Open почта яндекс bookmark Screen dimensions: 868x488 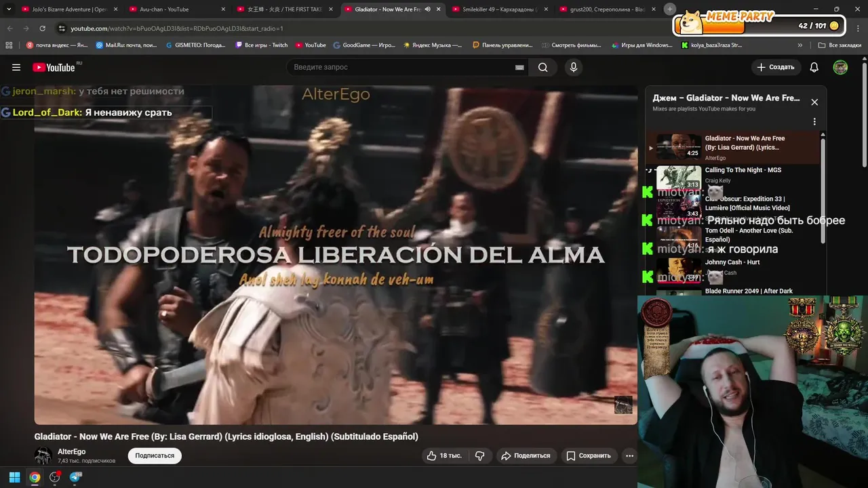click(57, 45)
